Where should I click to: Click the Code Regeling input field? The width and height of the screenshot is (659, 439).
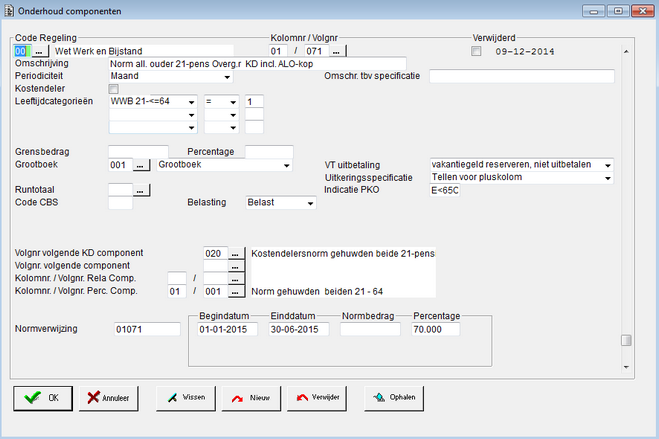(x=22, y=52)
